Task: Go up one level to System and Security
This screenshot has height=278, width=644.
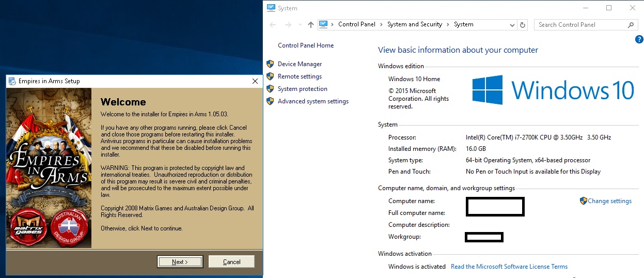Action: [x=310, y=24]
